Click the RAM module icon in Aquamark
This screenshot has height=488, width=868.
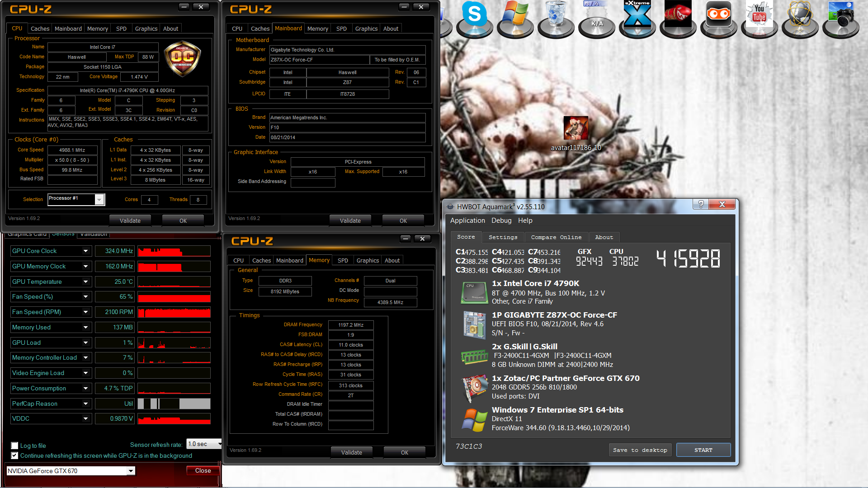click(474, 357)
